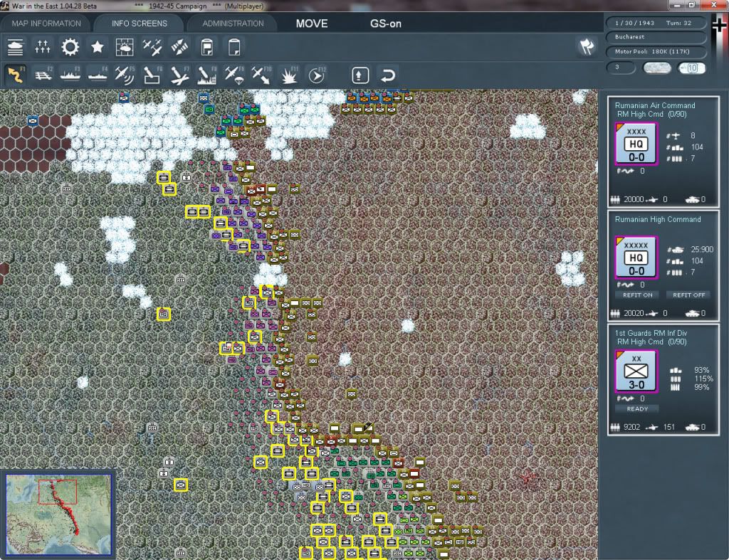Click the 20000 men count for Rumanian Air Command
Viewport: 729px width, 560px height.
coord(634,199)
